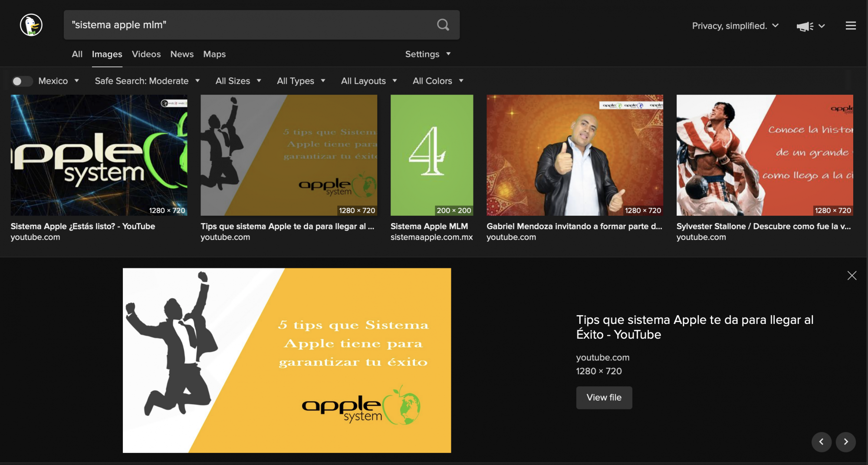This screenshot has width=868, height=465.
Task: Go to the previous image
Action: [x=821, y=442]
